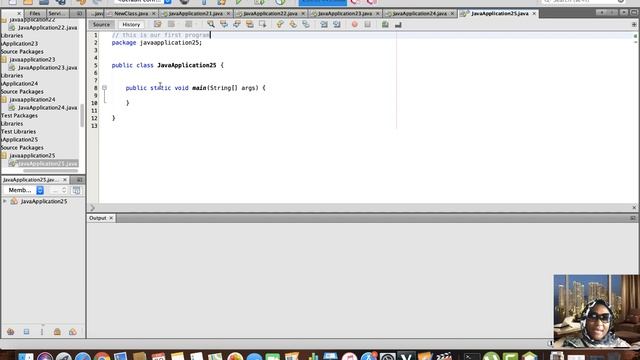Image resolution: width=640 pixels, height=360 pixels.
Task: Click Projects panel horizontal scrollbar
Action: pyautogui.click(x=50, y=171)
